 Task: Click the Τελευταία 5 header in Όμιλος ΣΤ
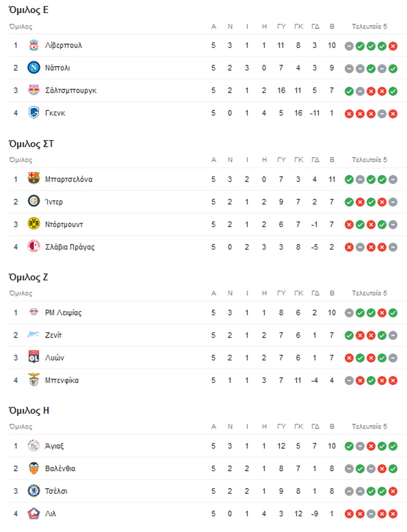click(369, 160)
